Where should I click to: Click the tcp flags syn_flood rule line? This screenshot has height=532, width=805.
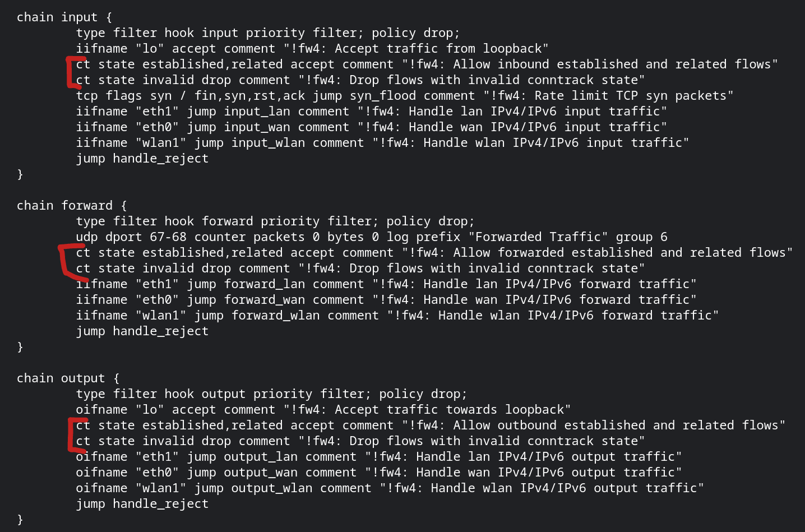(x=405, y=96)
